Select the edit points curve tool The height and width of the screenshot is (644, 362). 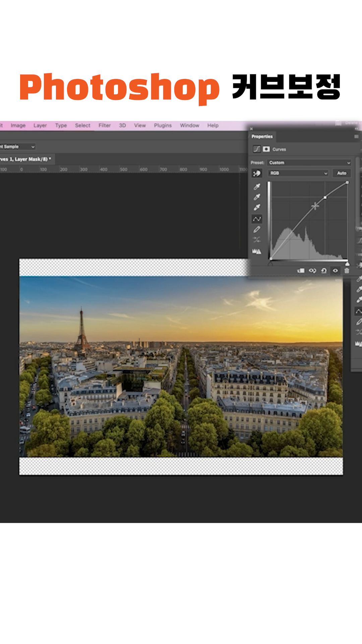coord(257,219)
